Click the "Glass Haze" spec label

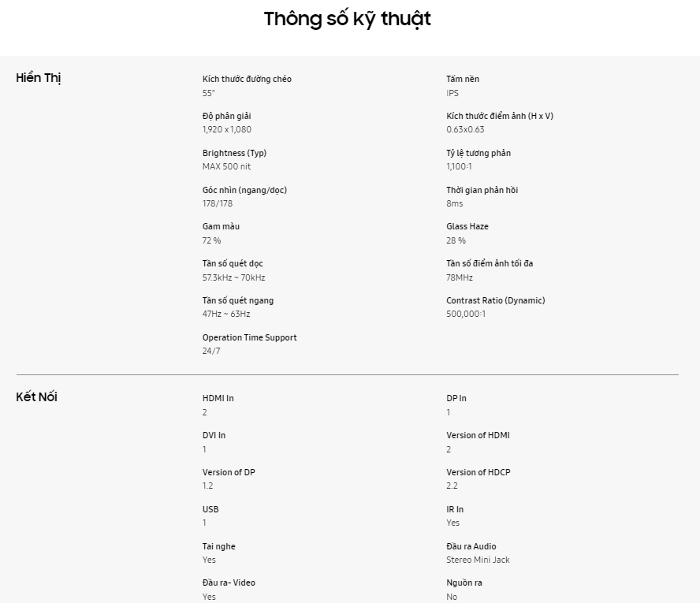[467, 227]
